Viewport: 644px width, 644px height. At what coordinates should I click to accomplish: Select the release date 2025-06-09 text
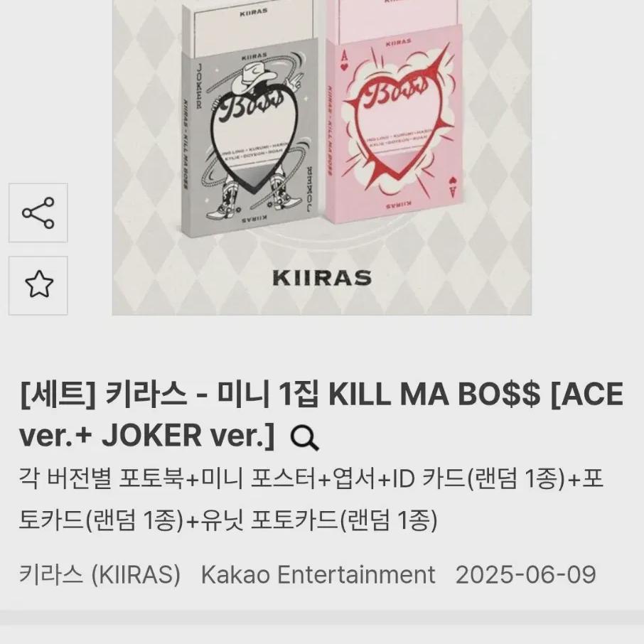pyautogui.click(x=526, y=574)
